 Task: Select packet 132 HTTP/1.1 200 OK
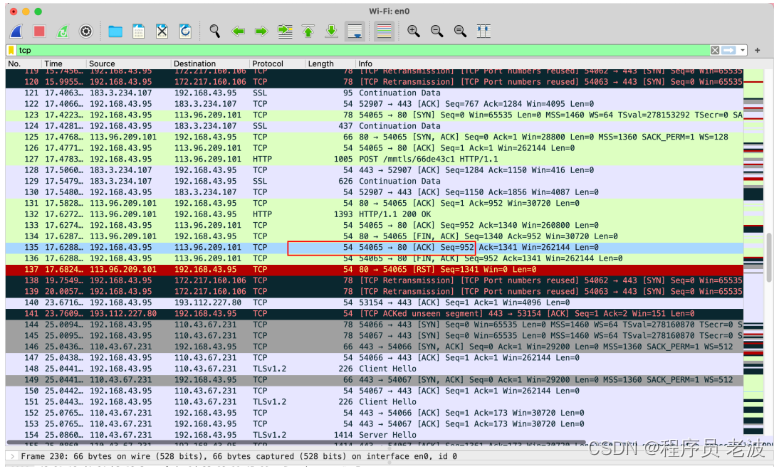pos(375,214)
